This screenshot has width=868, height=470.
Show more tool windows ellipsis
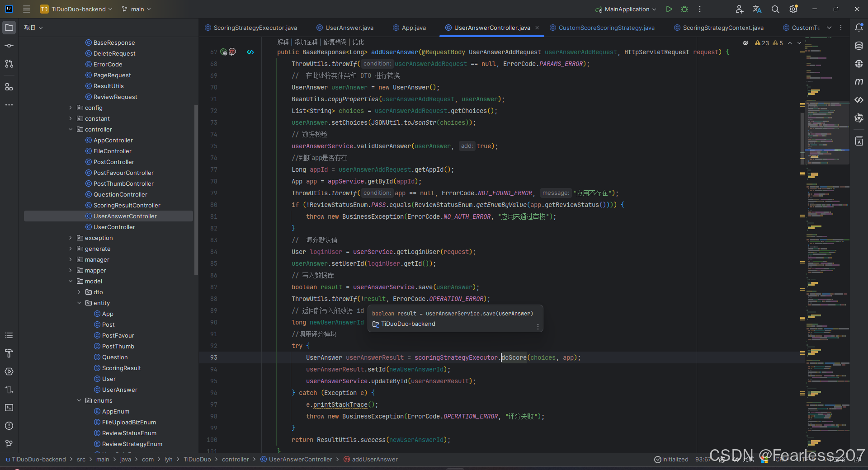9,105
